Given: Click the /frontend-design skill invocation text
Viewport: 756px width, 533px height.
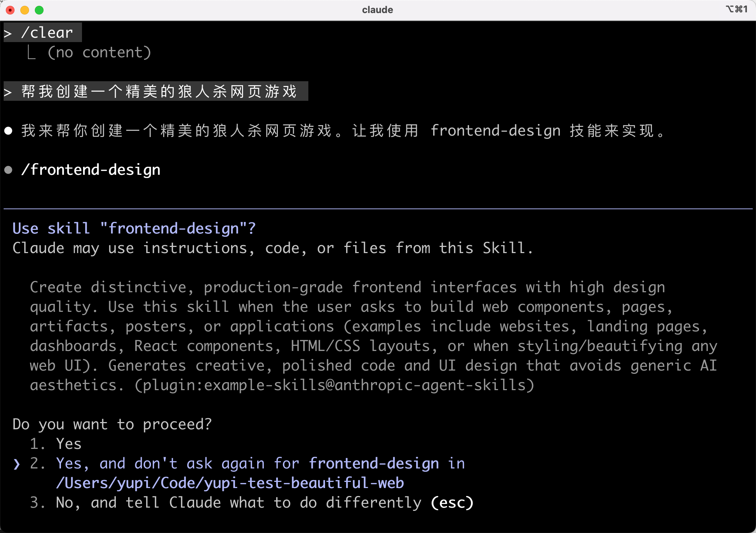Looking at the screenshot, I should tap(91, 170).
